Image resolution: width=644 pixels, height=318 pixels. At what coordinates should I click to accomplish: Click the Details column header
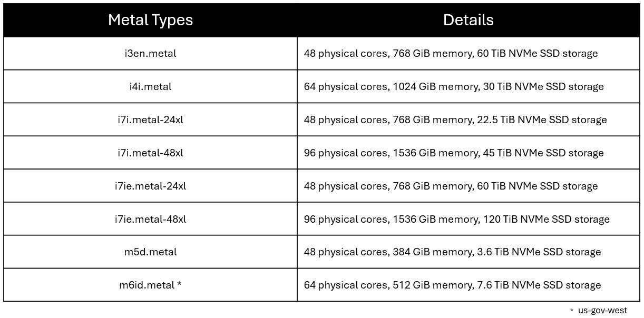(x=469, y=20)
